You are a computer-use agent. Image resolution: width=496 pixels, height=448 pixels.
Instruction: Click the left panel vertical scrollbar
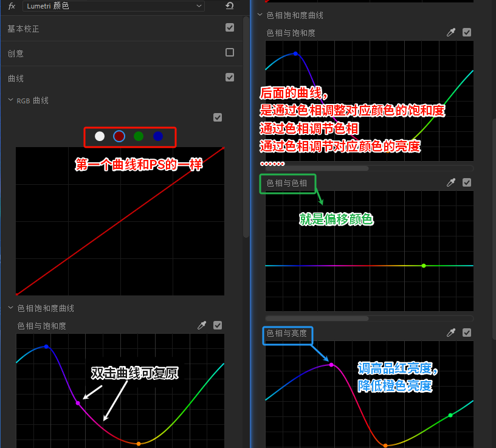coord(246,126)
